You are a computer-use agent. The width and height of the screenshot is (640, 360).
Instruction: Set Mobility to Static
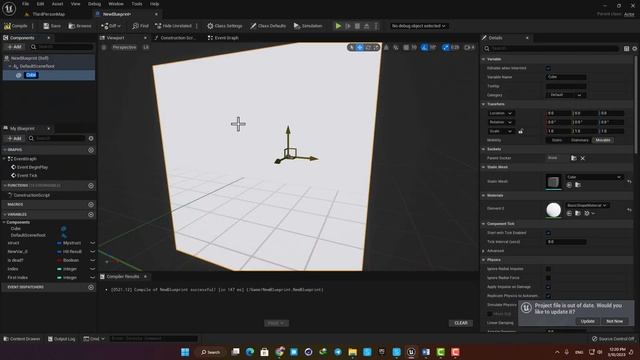pyautogui.click(x=556, y=140)
